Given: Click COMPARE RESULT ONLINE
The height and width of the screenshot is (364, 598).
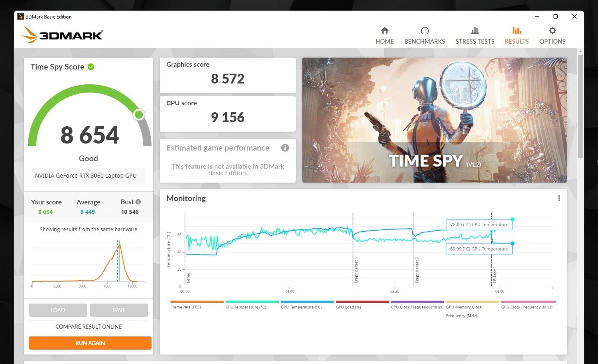Looking at the screenshot, I should coord(89,327).
